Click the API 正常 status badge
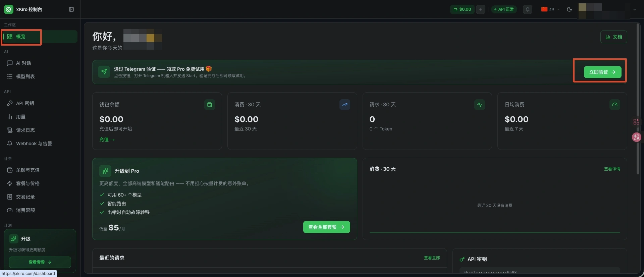 504,9
